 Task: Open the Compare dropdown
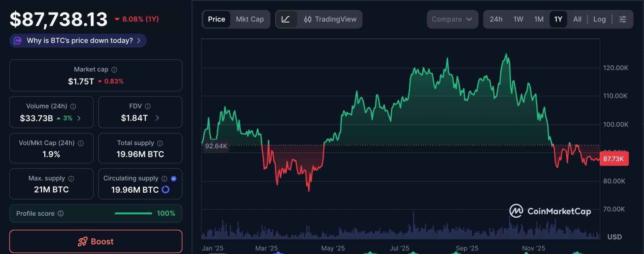click(x=452, y=19)
